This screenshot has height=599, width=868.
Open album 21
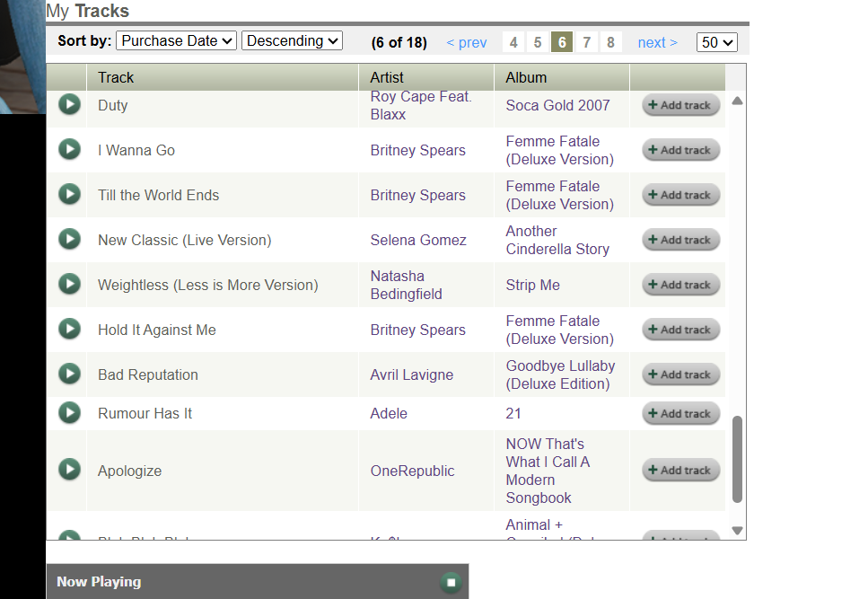click(x=513, y=413)
